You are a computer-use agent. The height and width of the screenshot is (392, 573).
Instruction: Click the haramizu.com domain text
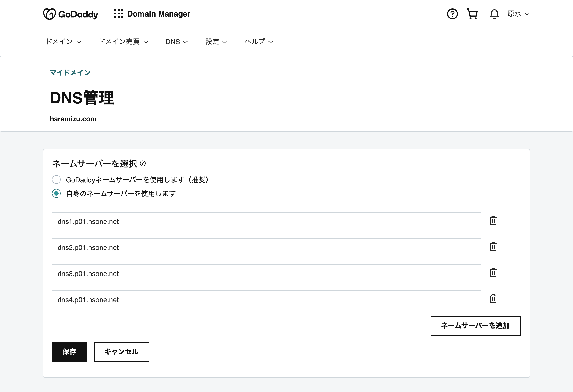(73, 119)
